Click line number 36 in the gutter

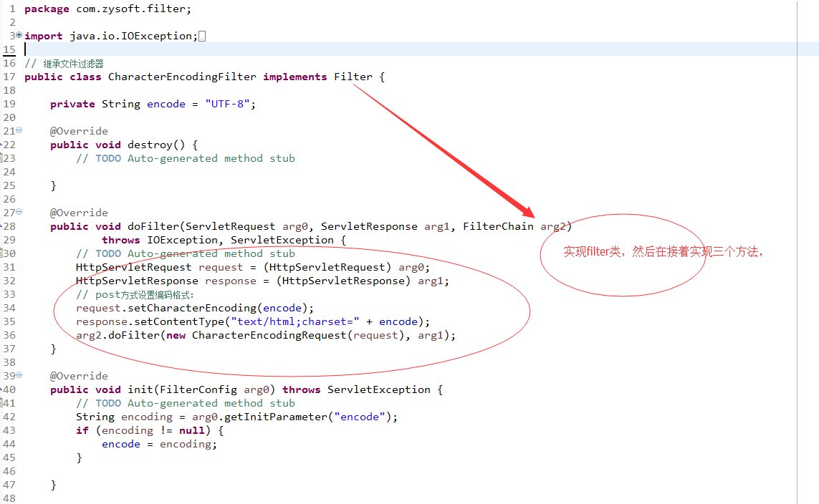(9, 335)
